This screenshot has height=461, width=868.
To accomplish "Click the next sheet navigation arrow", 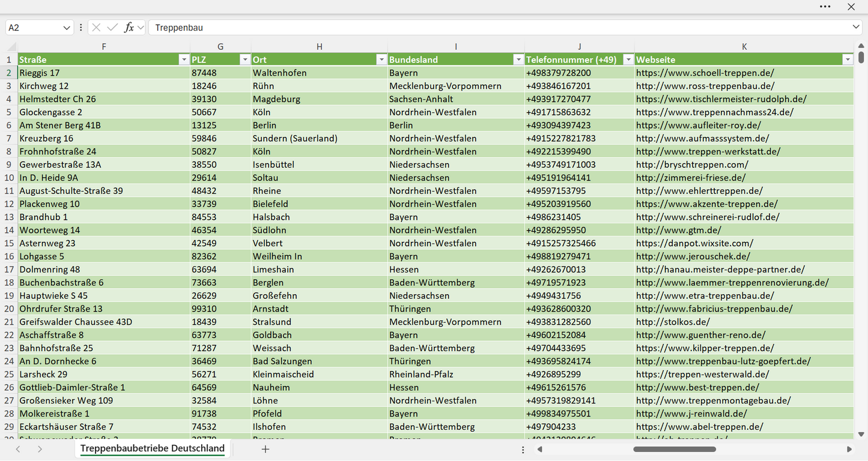I will [x=40, y=449].
